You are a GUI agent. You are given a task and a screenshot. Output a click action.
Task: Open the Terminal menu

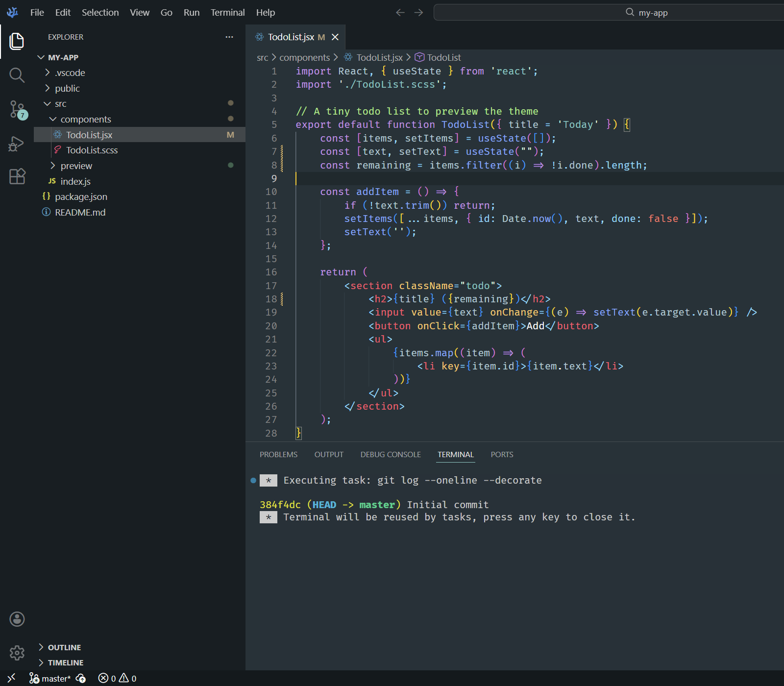click(x=227, y=12)
